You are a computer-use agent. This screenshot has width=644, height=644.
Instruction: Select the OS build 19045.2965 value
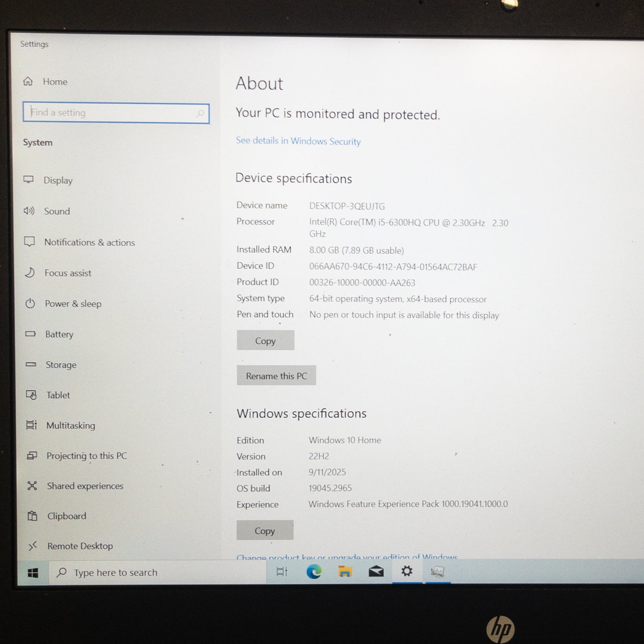330,488
